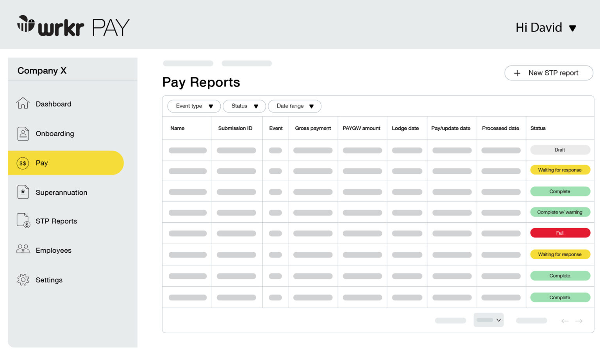Click the plus icon on New STP report

(x=518, y=73)
